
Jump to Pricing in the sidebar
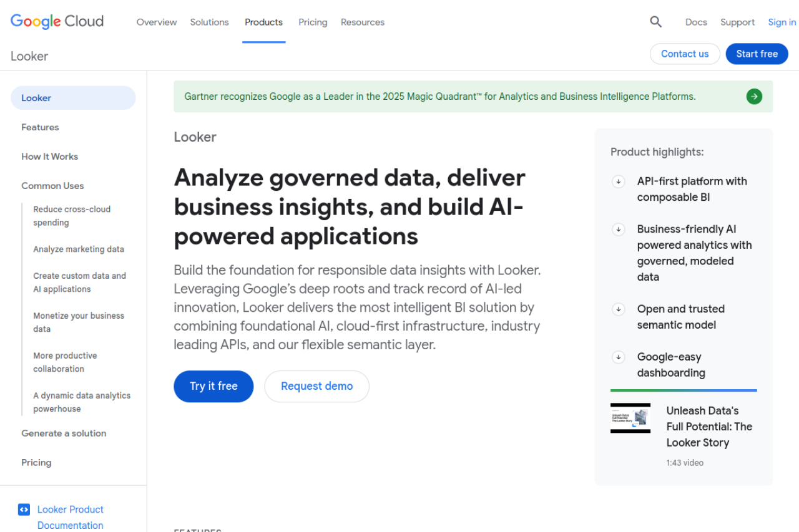pos(36,463)
